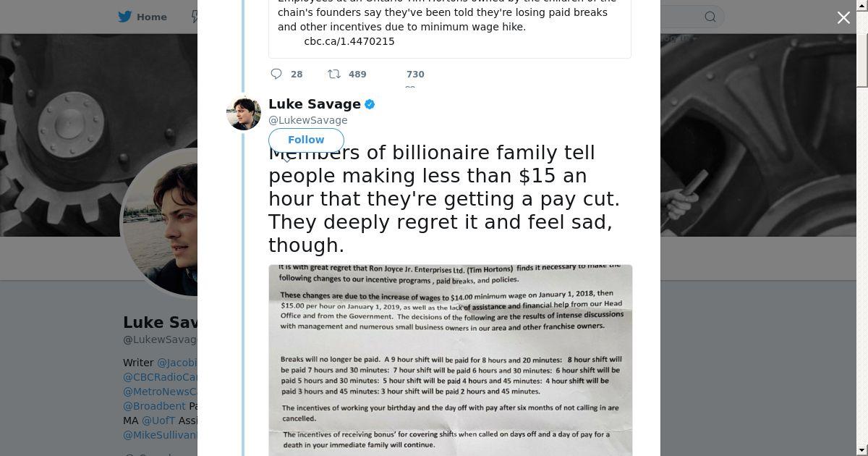Click the blue verified badge
The width and height of the screenshot is (868, 456).
pos(370,104)
